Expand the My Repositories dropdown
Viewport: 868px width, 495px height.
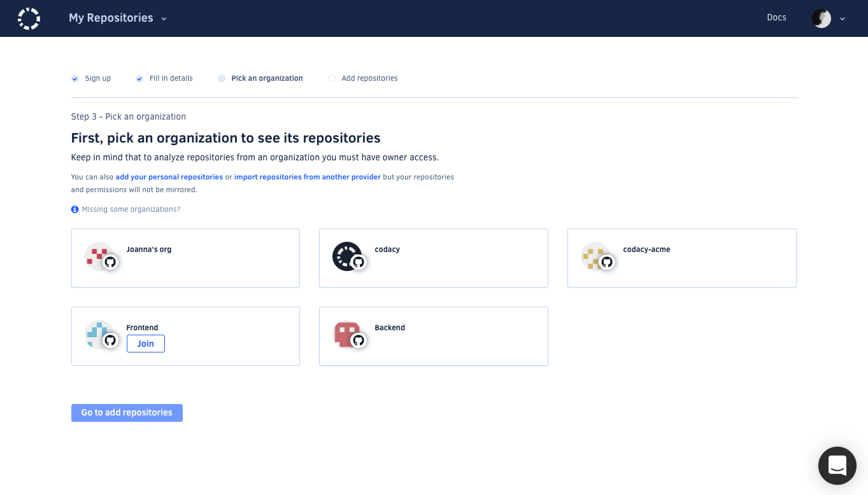(x=117, y=18)
